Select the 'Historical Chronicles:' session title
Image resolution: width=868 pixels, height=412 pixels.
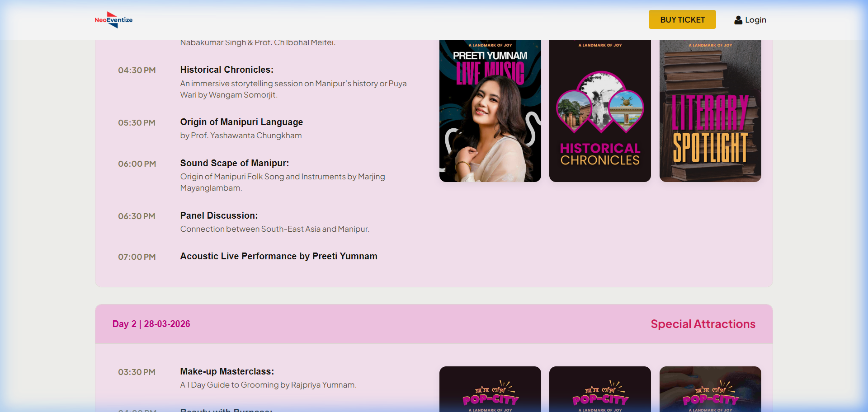click(x=227, y=70)
